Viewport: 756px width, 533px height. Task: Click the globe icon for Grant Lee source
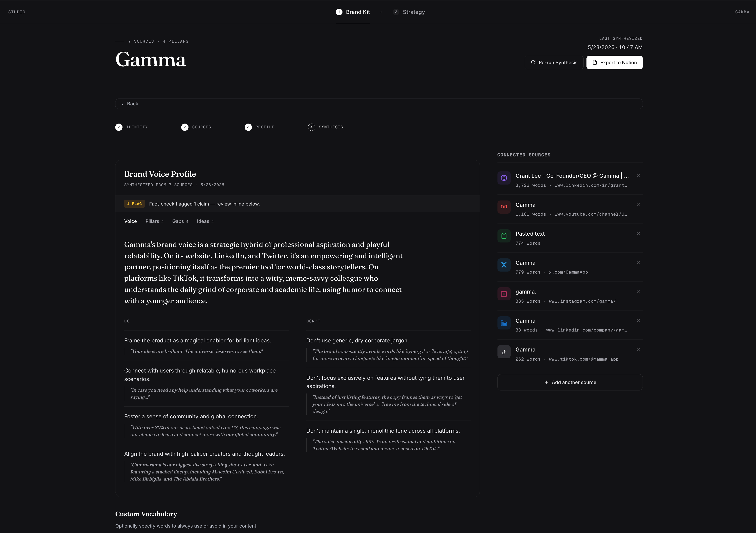click(504, 178)
